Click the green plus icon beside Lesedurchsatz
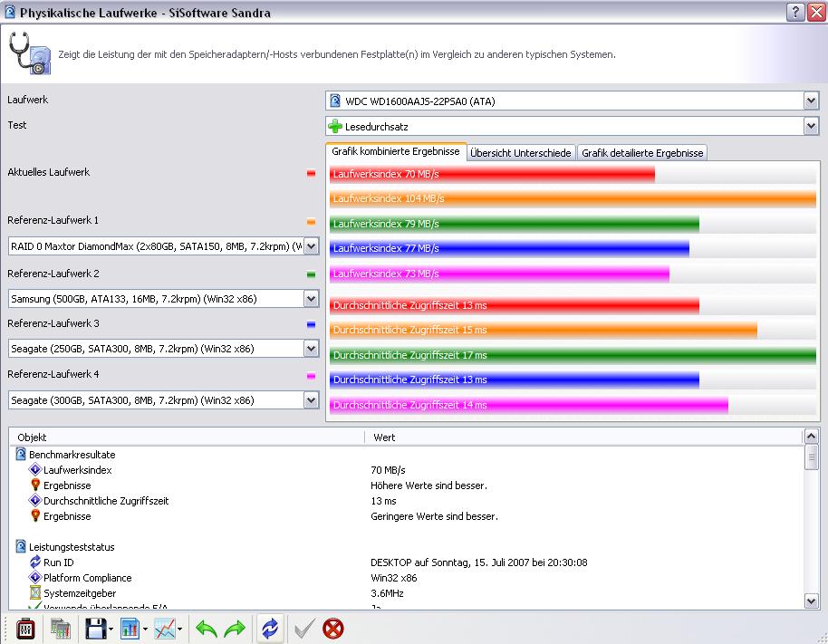Image resolution: width=828 pixels, height=644 pixels. coord(335,126)
